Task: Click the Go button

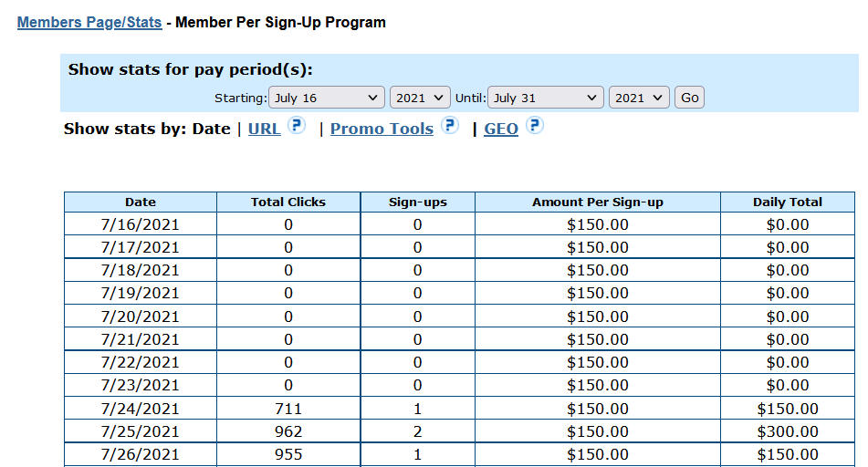Action: tap(689, 98)
